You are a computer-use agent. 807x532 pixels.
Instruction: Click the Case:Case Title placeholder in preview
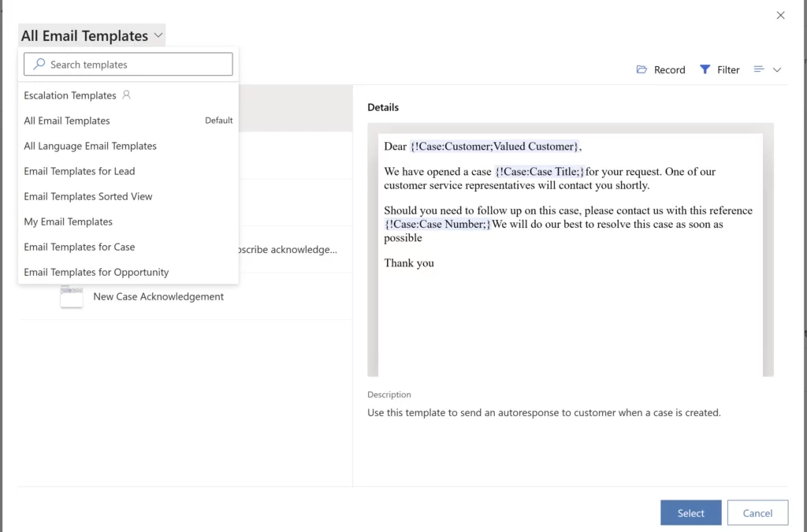pos(539,171)
